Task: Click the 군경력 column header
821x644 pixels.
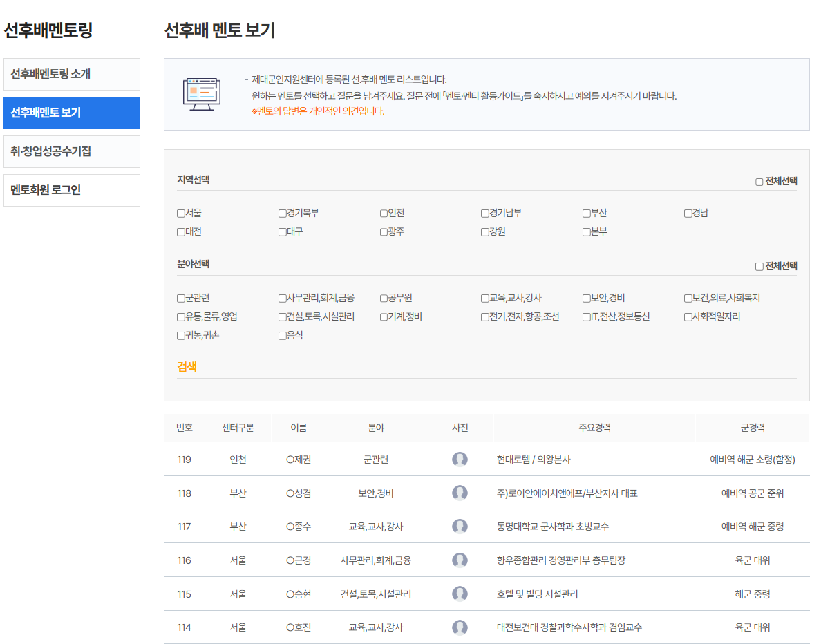Action: click(x=753, y=428)
